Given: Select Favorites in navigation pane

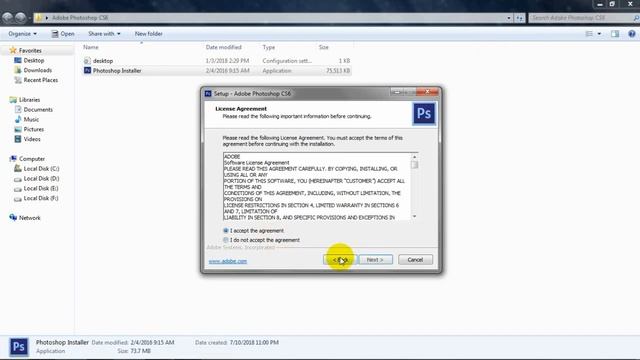Looking at the screenshot, I should [30, 51].
